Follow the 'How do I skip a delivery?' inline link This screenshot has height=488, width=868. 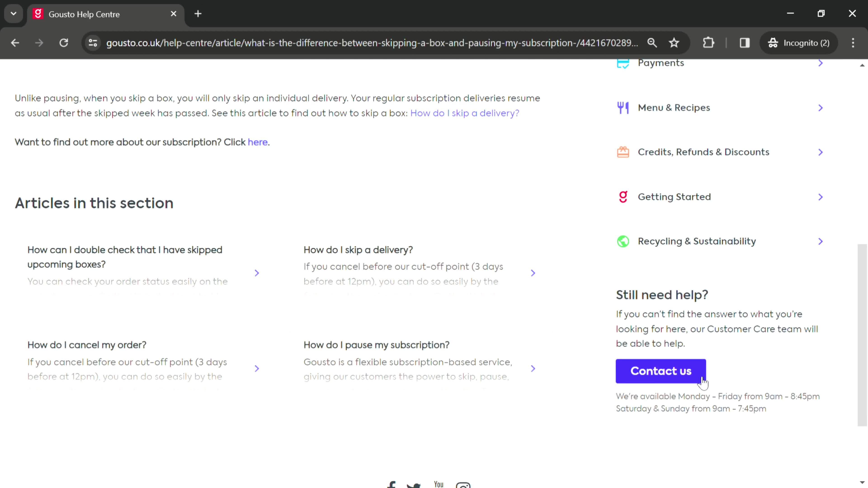(465, 113)
